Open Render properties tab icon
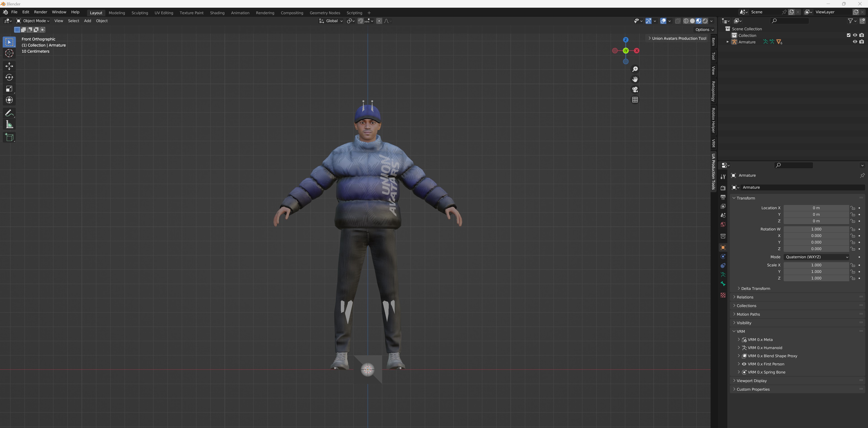Image resolution: width=868 pixels, height=428 pixels. pyautogui.click(x=723, y=188)
